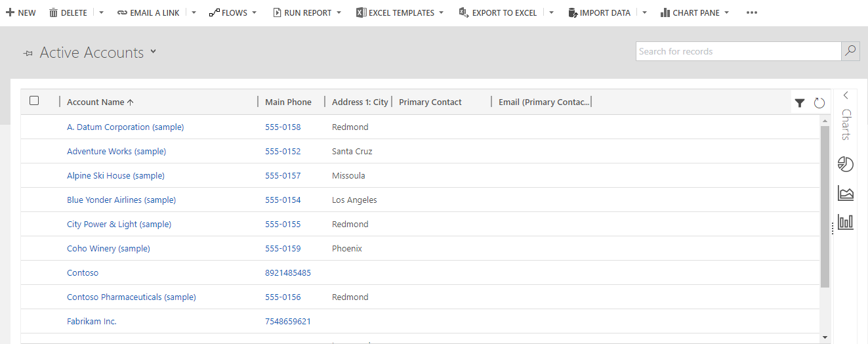Image resolution: width=868 pixels, height=344 pixels.
Task: Click the RUN REPORT command label
Action: [308, 12]
